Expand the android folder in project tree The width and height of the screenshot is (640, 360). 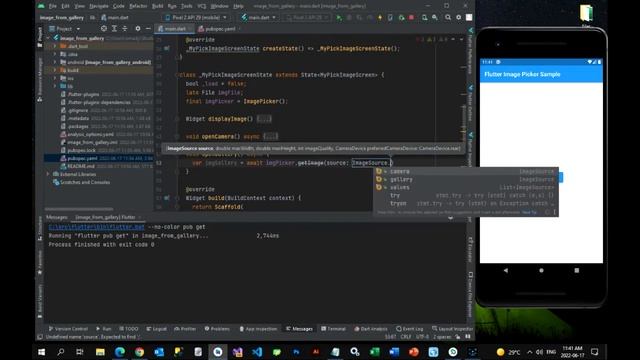pos(55,62)
